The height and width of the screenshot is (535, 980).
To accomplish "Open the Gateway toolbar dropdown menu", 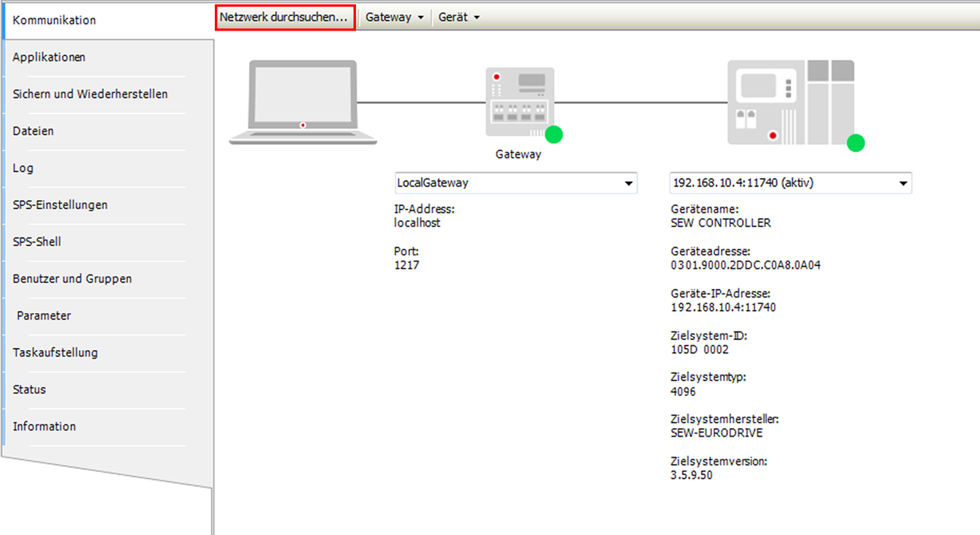I will click(395, 17).
